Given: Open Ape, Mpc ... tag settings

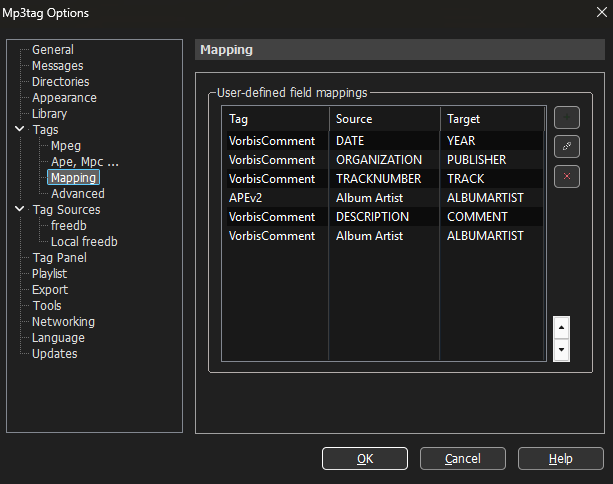Looking at the screenshot, I should [x=84, y=162].
